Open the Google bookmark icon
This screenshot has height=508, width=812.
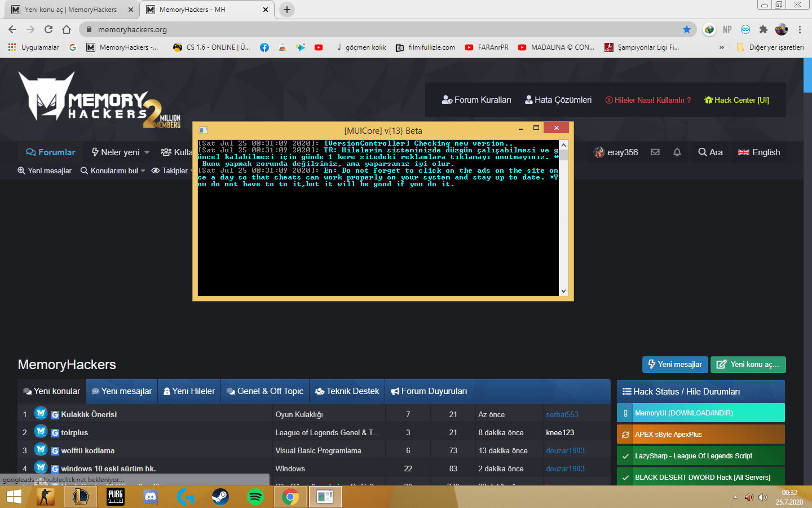click(x=73, y=47)
